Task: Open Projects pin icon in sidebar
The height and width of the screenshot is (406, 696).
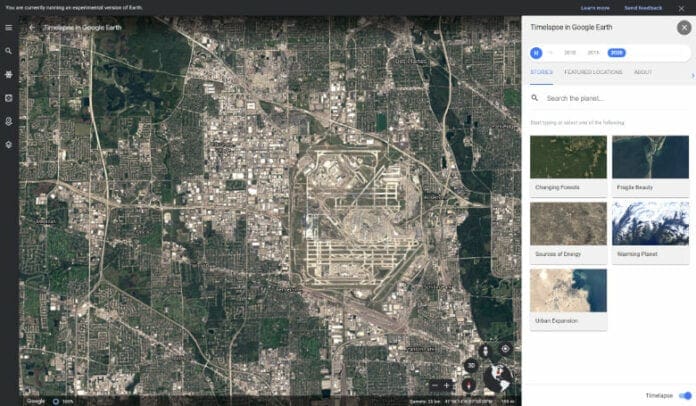Action: 8,121
